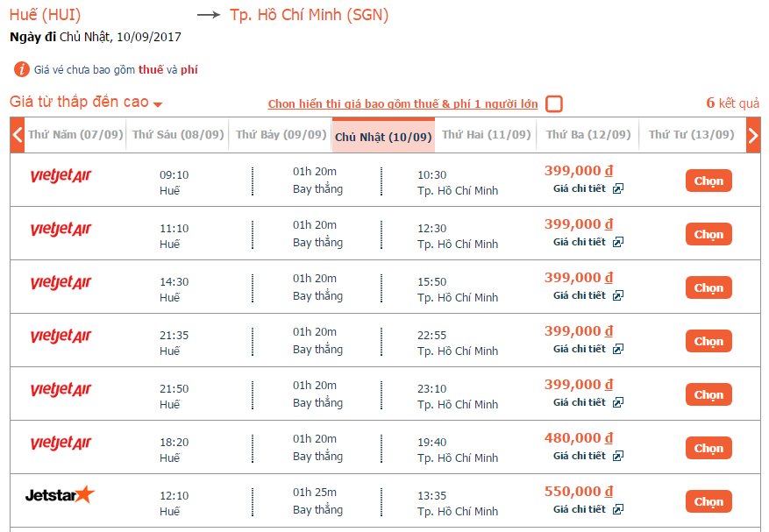Image resolution: width=769 pixels, height=532 pixels.
Task: Select the Thứ Năm (07/09) date tab
Action: (75, 135)
